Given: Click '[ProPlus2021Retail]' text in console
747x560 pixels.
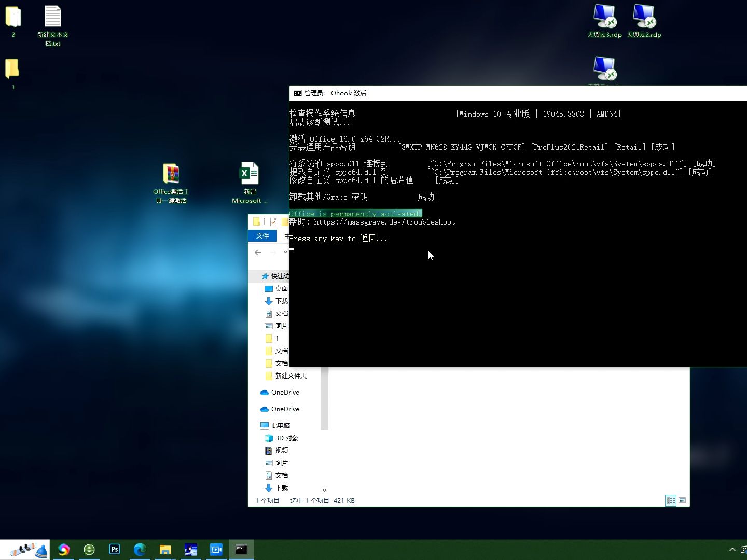Looking at the screenshot, I should click(569, 147).
